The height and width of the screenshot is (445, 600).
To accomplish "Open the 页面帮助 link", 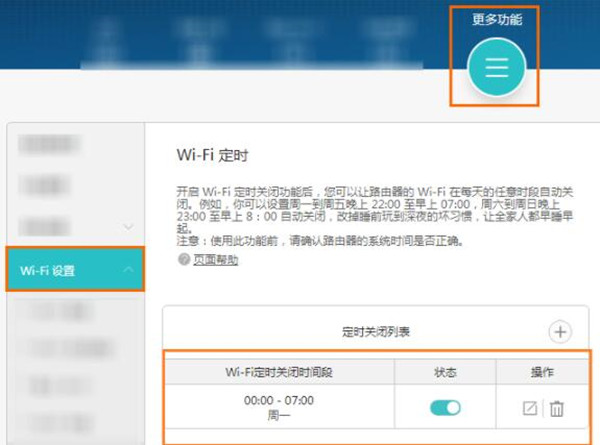I will tap(215, 260).
